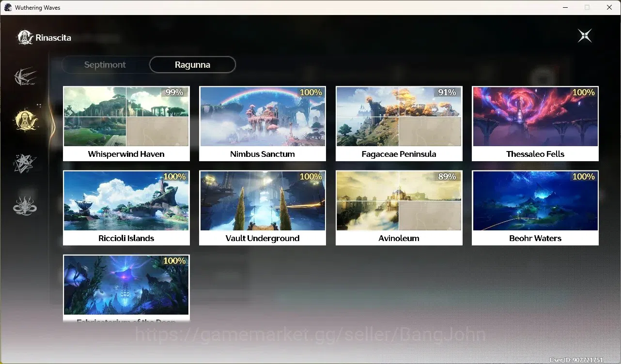Click the Wuthering Waves app icon in the title bar
621x364 pixels.
(8, 7)
